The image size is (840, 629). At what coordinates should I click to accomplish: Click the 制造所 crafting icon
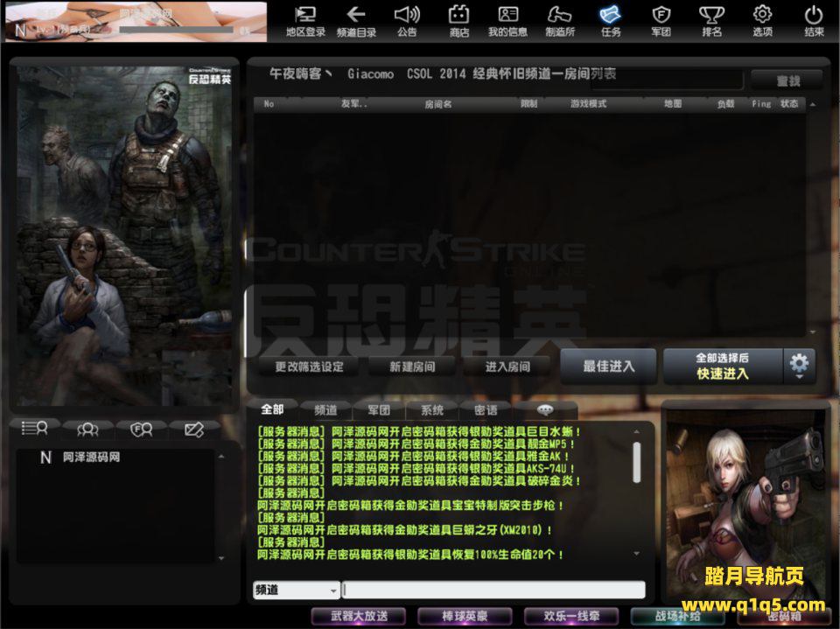(x=559, y=21)
